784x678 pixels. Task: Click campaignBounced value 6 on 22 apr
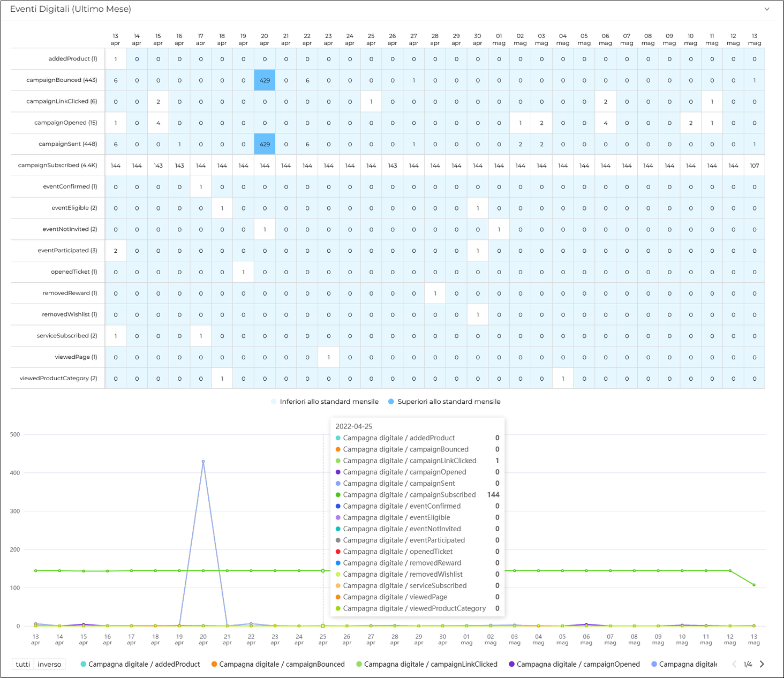307,80
